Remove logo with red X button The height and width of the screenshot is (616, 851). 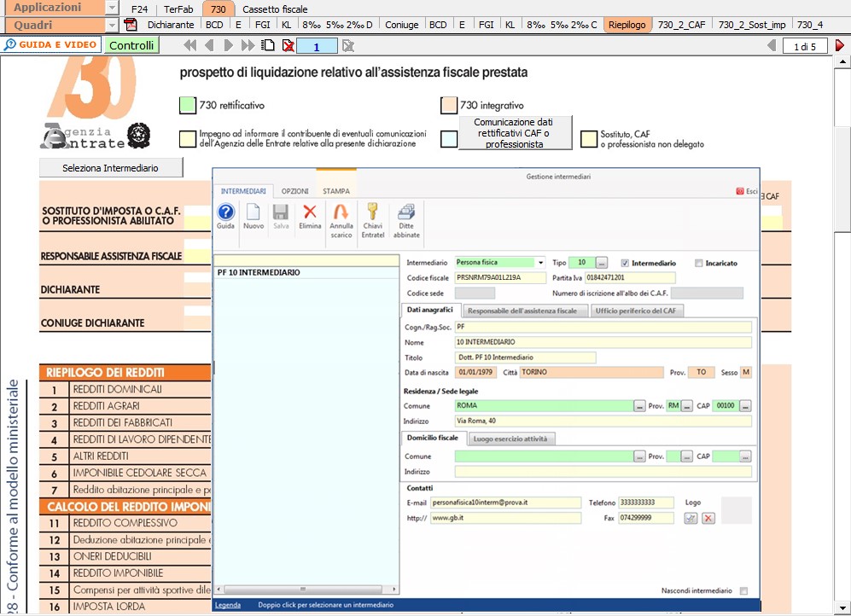point(708,518)
